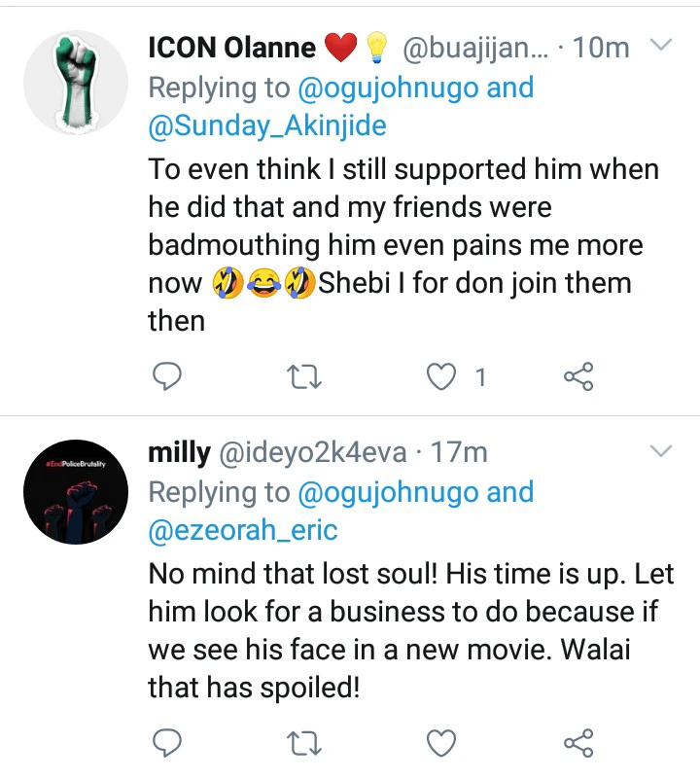Viewport: 700px width, 779px height.
Task: Expand milly tweet options chevron
Action: (660, 450)
